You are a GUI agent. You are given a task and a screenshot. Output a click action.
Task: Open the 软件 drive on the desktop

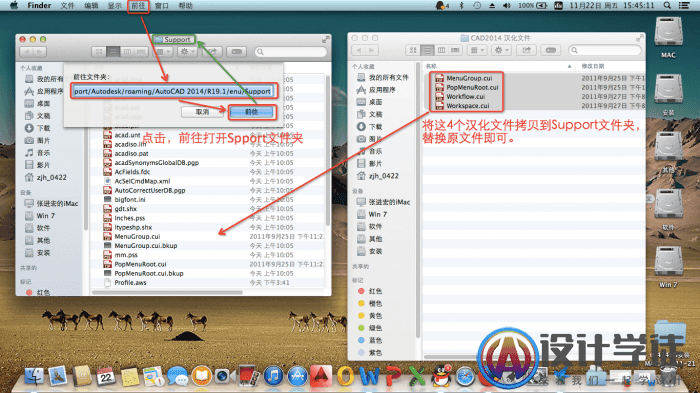click(668, 210)
